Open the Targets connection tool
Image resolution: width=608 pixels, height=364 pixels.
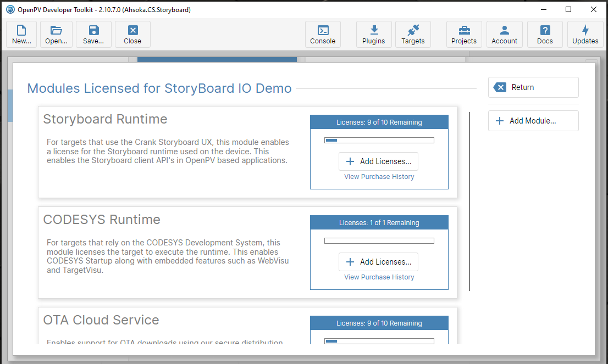tap(413, 35)
